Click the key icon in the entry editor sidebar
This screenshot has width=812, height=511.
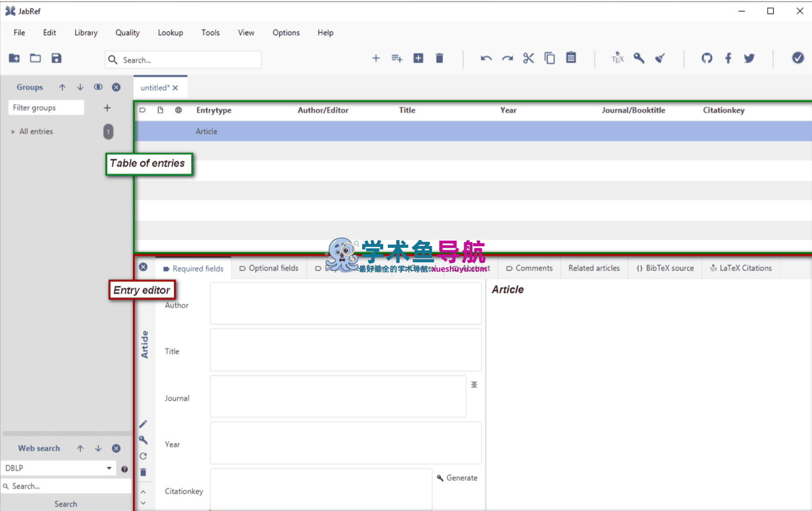[x=143, y=440]
